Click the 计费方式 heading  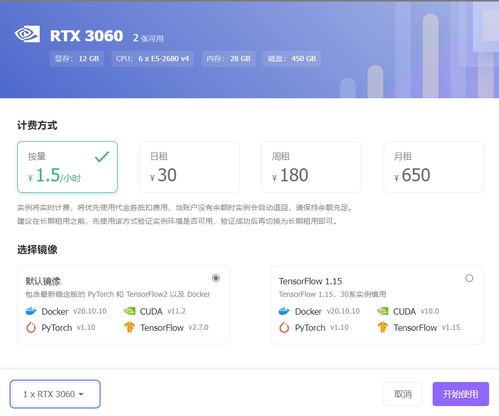pyautogui.click(x=37, y=126)
